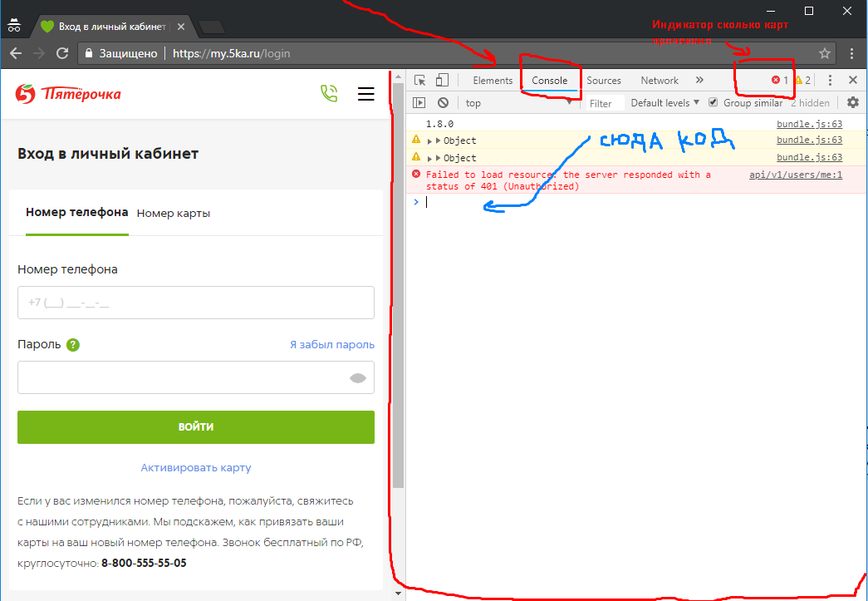The image size is (868, 601).
Task: Click the green ВОЙТИ button
Action: pos(196,427)
